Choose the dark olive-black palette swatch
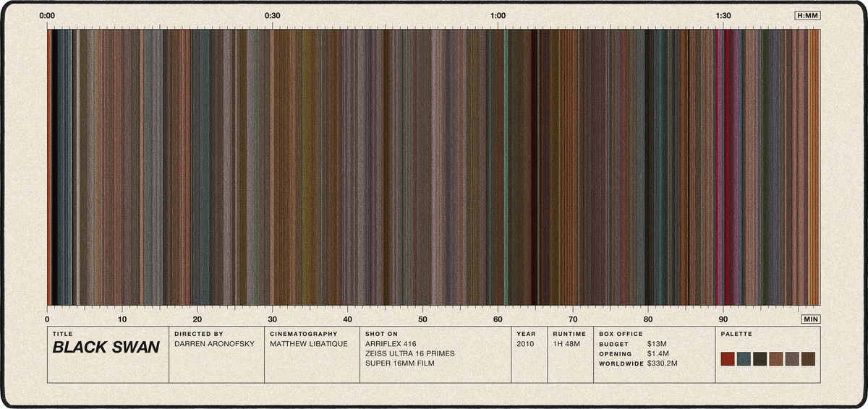This screenshot has width=868, height=409. click(x=760, y=359)
